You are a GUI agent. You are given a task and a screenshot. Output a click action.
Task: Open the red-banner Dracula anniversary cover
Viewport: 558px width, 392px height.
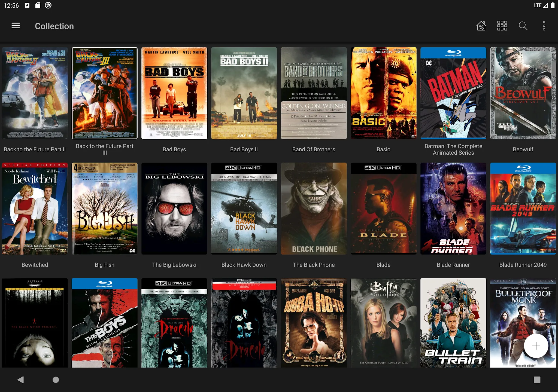tap(244, 323)
